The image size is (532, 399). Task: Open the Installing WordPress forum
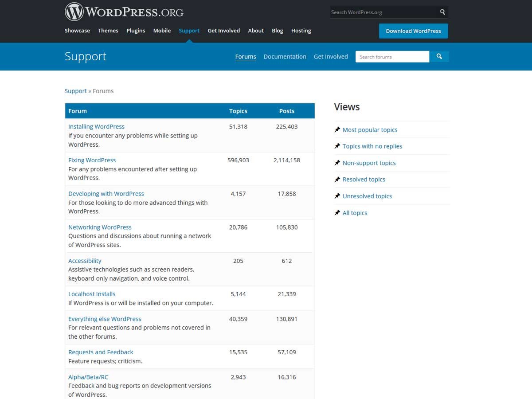point(96,126)
